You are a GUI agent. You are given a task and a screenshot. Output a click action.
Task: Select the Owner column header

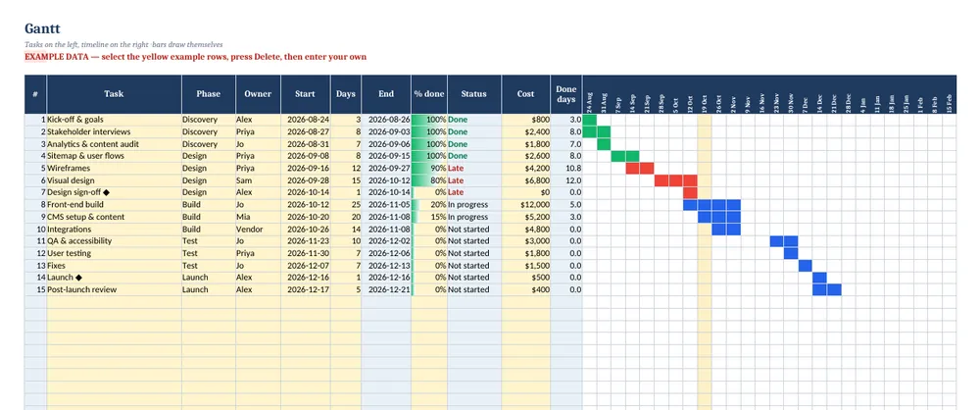[258, 94]
